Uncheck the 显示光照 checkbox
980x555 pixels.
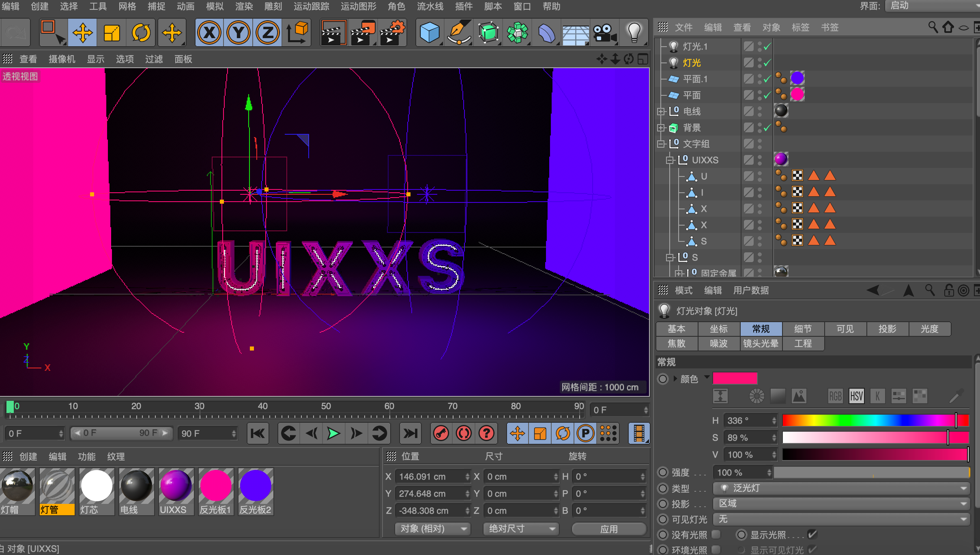tap(812, 535)
